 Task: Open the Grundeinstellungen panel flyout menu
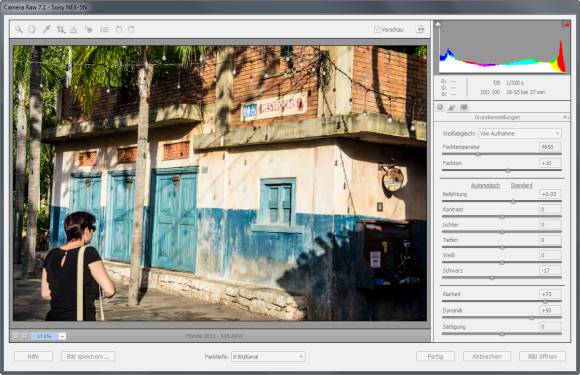tap(566, 117)
